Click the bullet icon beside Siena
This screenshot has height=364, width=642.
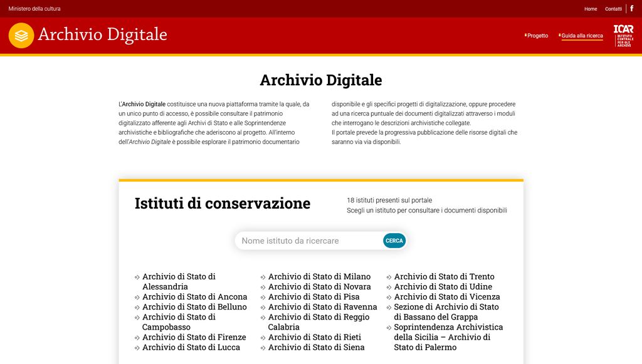tap(263, 348)
